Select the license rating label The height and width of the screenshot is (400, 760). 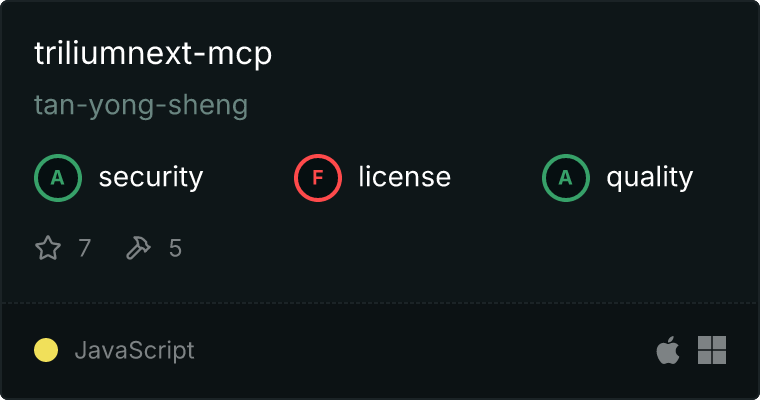pos(405,176)
